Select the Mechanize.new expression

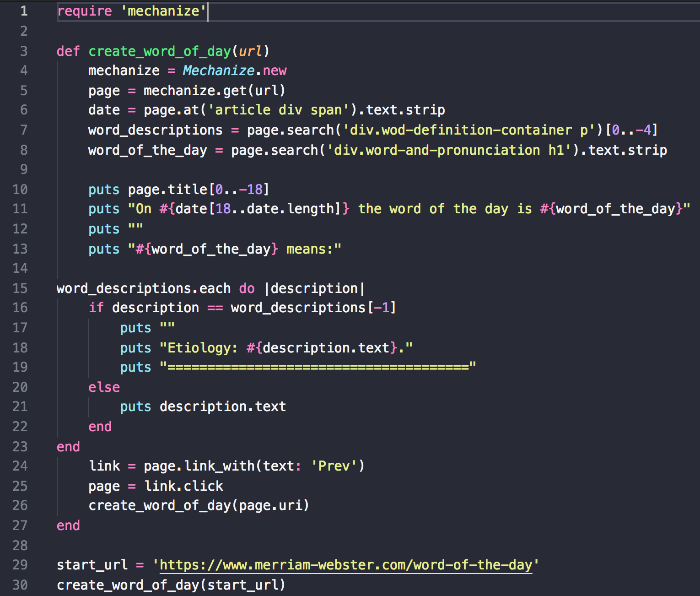(x=234, y=70)
